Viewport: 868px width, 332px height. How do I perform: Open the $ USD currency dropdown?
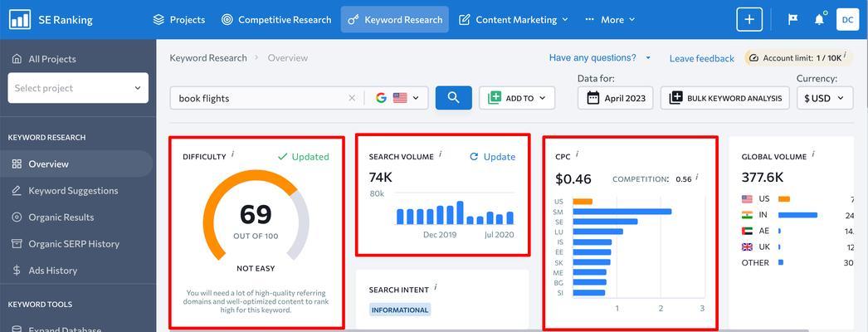825,98
